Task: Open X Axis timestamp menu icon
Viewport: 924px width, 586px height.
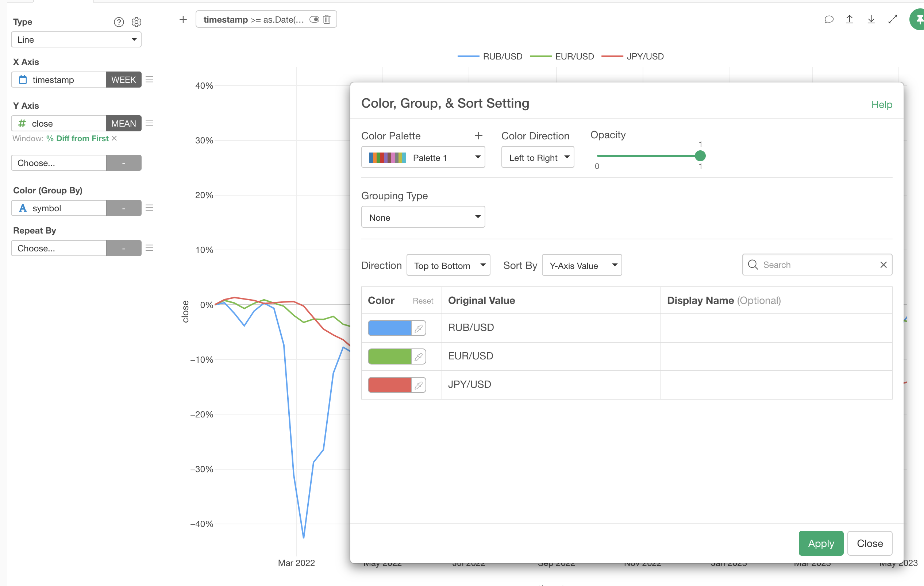Action: [x=150, y=79]
